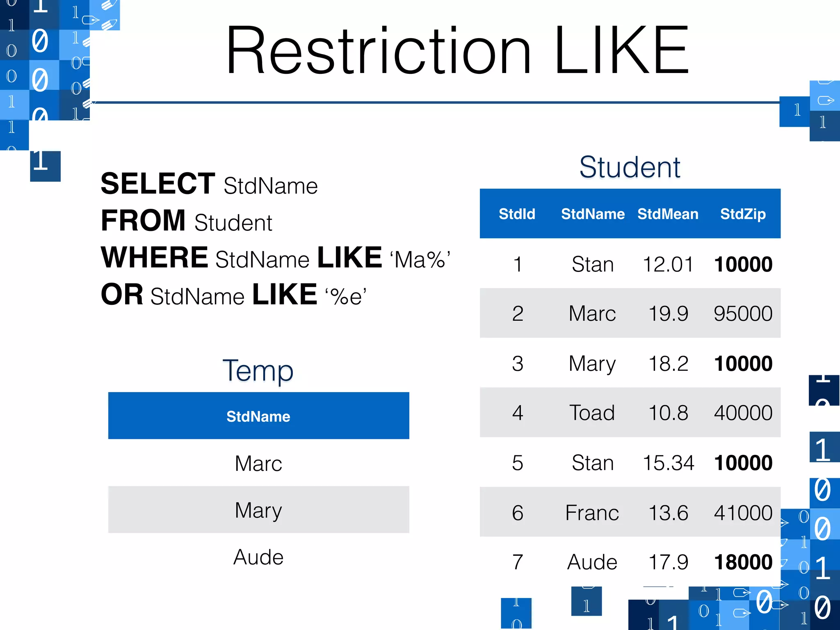Select the Temp table's StdName header
Image resolution: width=840 pixels, height=630 pixels.
tap(258, 416)
